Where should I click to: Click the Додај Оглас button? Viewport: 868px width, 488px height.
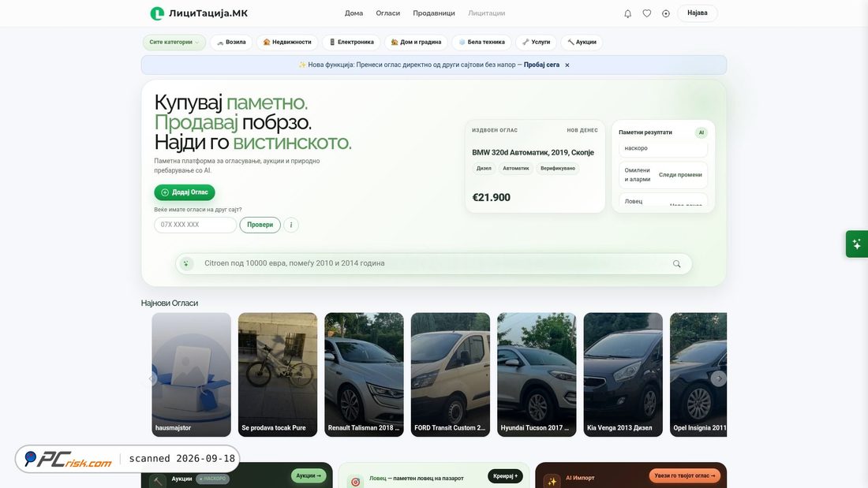click(x=185, y=192)
